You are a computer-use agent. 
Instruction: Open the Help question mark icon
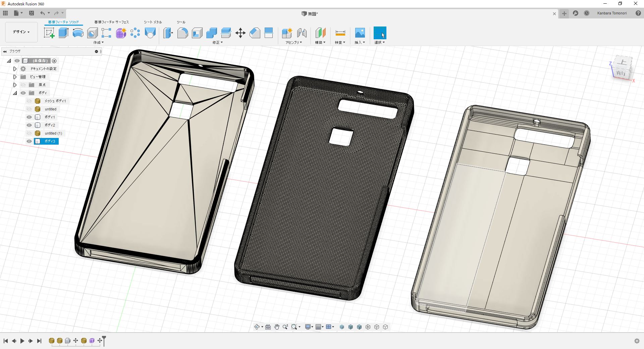point(638,13)
